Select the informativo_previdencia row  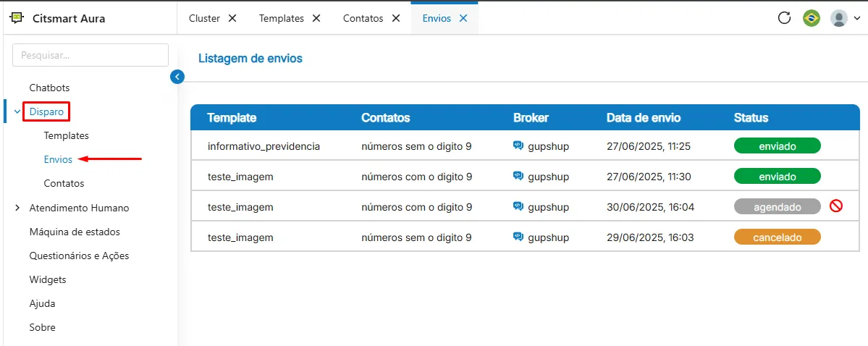pos(525,146)
